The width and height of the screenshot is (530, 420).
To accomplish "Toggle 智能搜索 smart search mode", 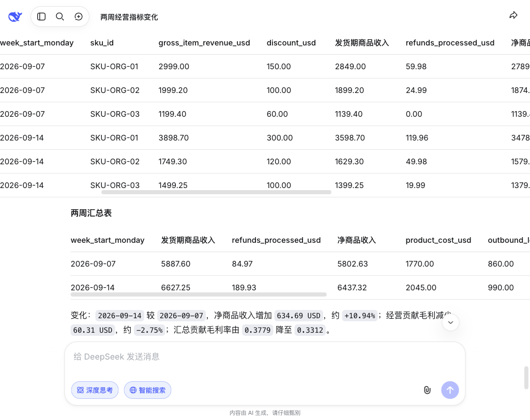I will 147,390.
